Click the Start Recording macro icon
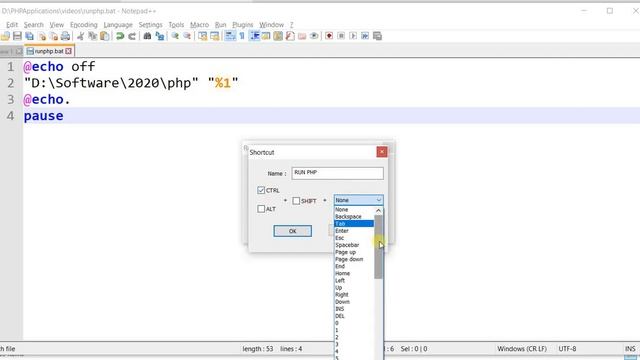Image resolution: width=640 pixels, height=360 pixels. (x=329, y=36)
